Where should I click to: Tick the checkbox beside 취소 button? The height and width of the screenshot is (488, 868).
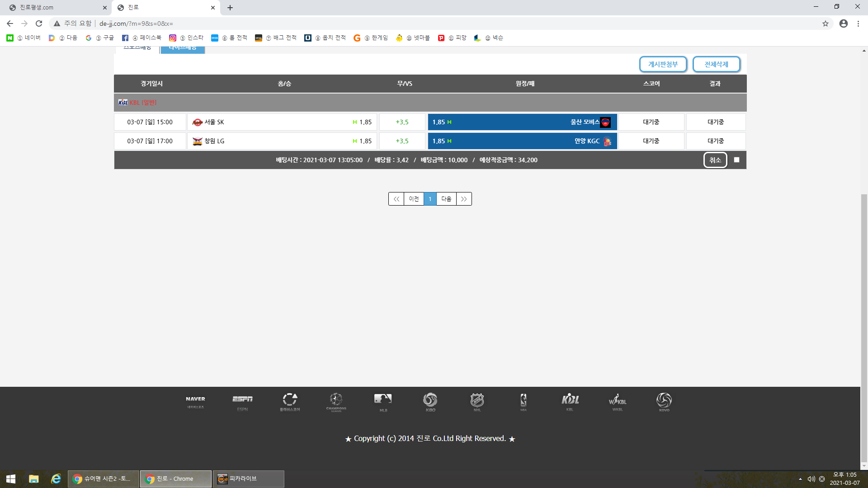coord(736,160)
